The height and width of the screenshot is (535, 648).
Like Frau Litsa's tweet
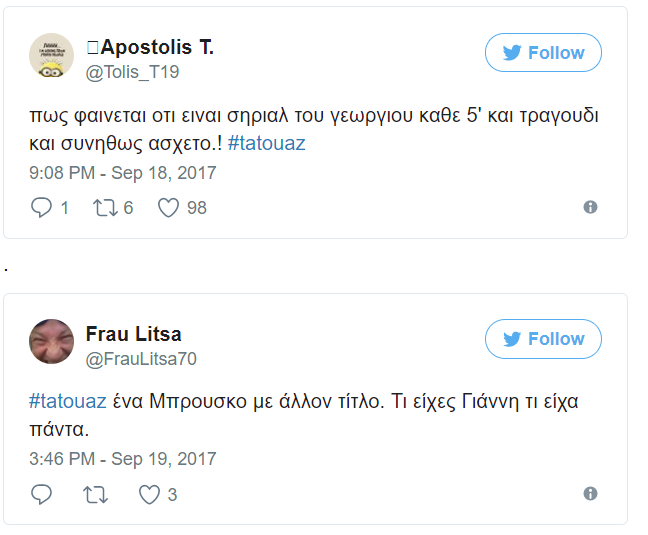point(149,494)
